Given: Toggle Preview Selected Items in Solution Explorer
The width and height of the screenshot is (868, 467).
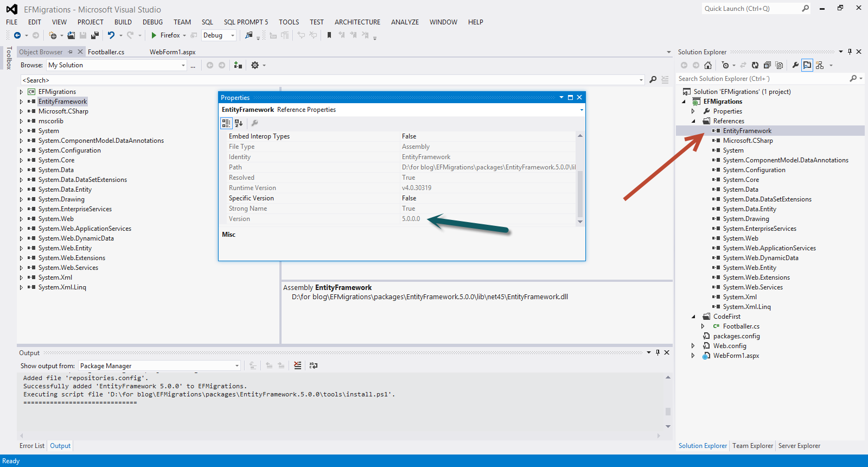Looking at the screenshot, I should (x=807, y=65).
